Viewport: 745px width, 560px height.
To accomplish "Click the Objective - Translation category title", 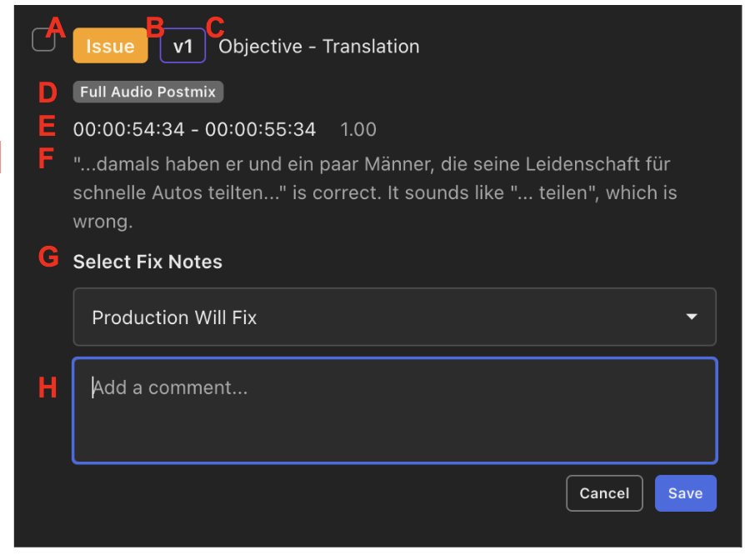I will 319,47.
